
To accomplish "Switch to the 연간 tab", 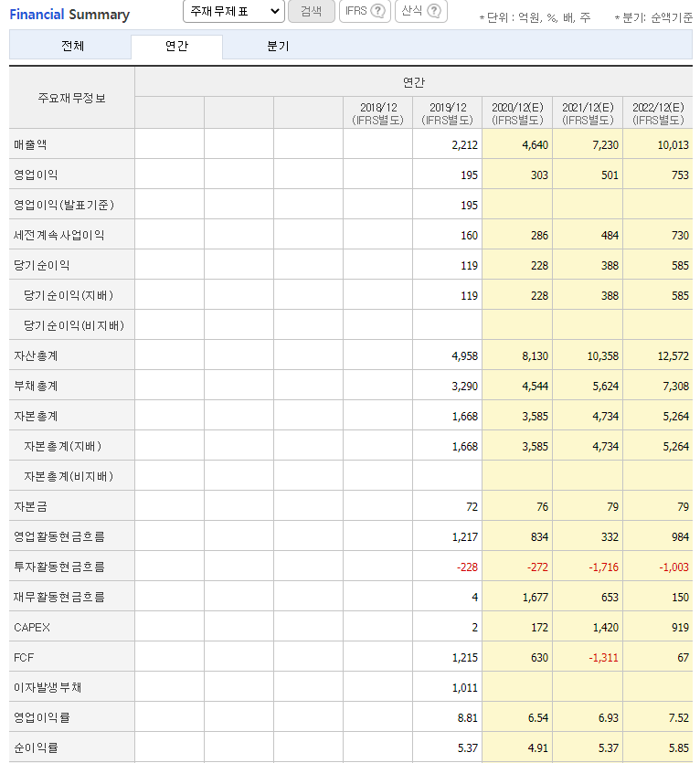I will pyautogui.click(x=176, y=46).
